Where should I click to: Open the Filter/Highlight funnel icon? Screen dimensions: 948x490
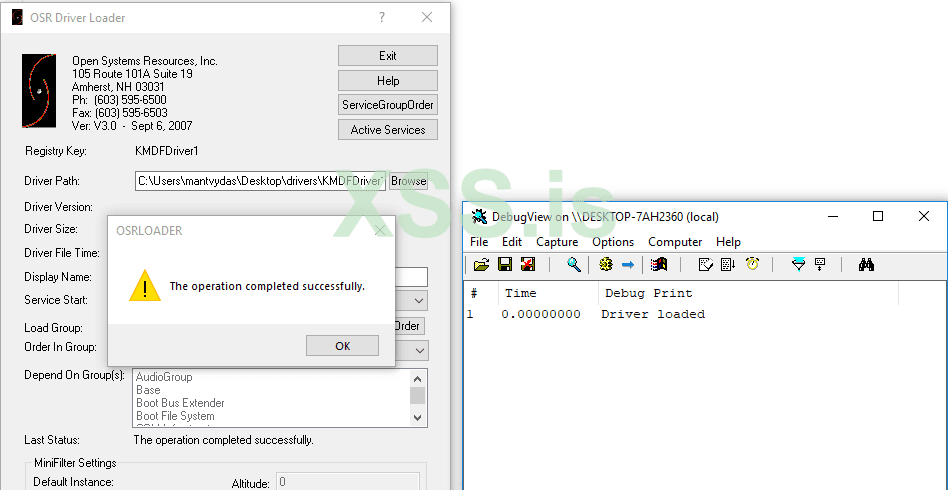pos(799,264)
